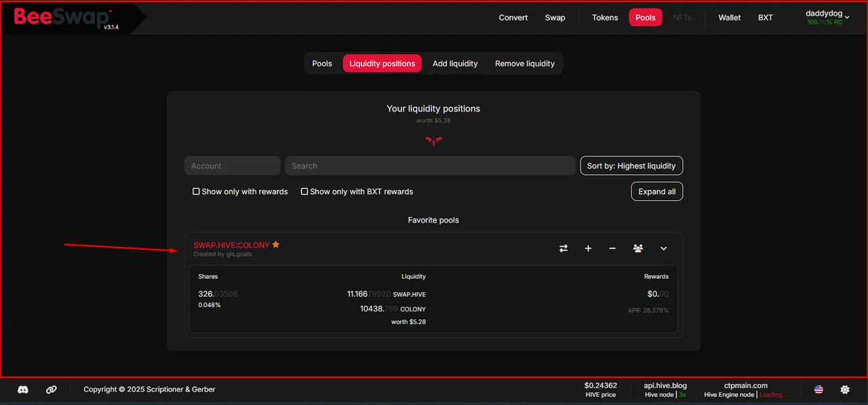Click into the Search input field
Image resolution: width=868 pixels, height=405 pixels.
430,166
